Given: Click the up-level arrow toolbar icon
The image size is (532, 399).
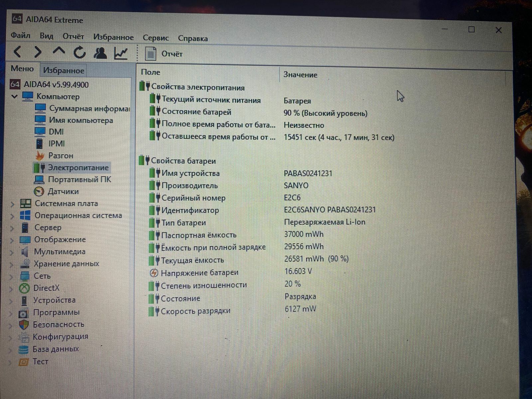Looking at the screenshot, I should [59, 51].
